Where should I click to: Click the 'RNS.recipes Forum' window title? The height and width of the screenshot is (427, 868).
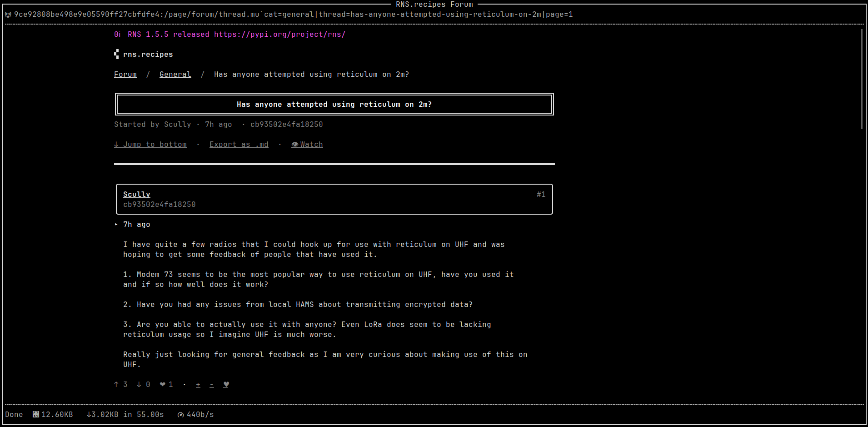(x=434, y=5)
